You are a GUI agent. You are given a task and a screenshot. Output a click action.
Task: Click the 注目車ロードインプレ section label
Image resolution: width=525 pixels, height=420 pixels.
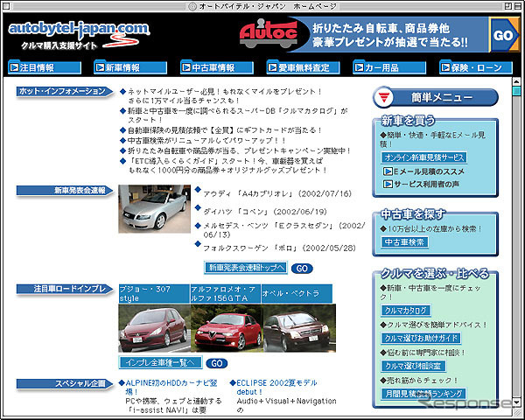tap(65, 289)
